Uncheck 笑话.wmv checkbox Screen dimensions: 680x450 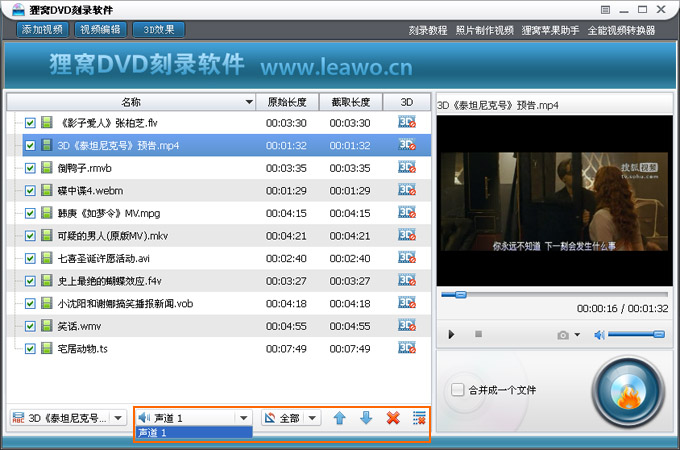coord(30,326)
